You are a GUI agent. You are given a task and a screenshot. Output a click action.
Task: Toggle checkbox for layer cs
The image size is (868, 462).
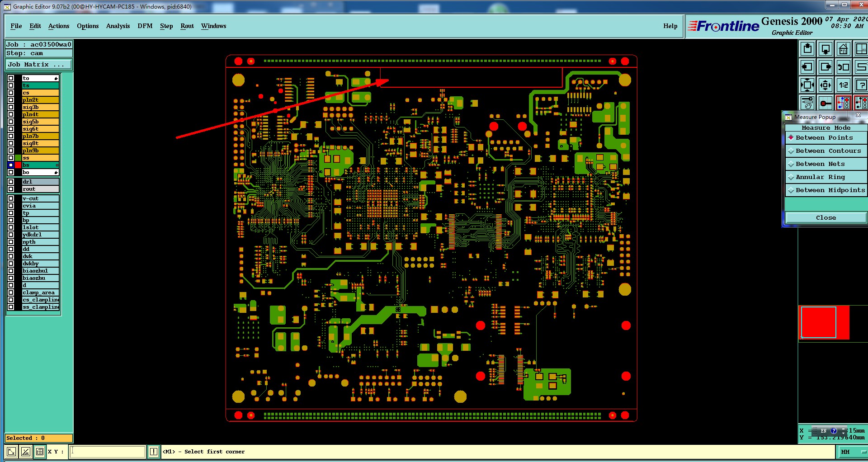click(11, 93)
